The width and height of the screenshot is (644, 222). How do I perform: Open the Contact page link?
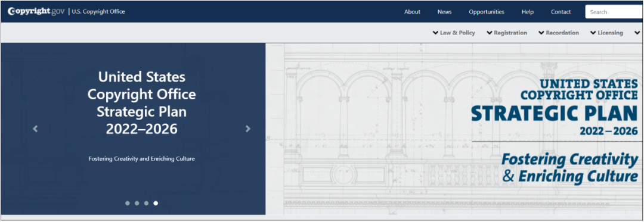(561, 12)
